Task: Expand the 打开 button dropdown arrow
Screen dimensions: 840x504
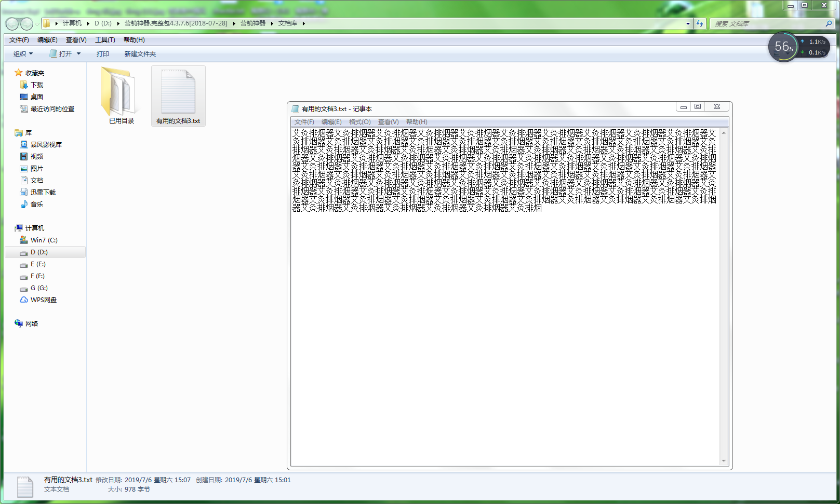Action: tap(79, 54)
